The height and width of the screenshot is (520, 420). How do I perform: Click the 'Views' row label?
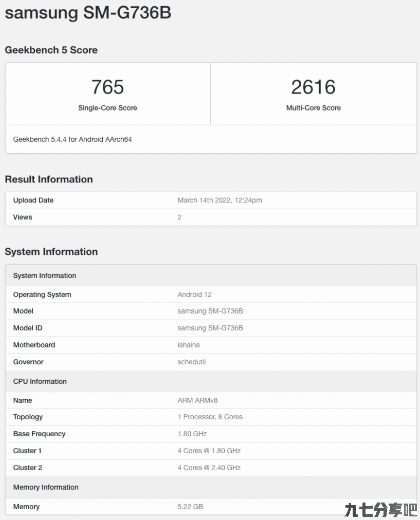23,217
